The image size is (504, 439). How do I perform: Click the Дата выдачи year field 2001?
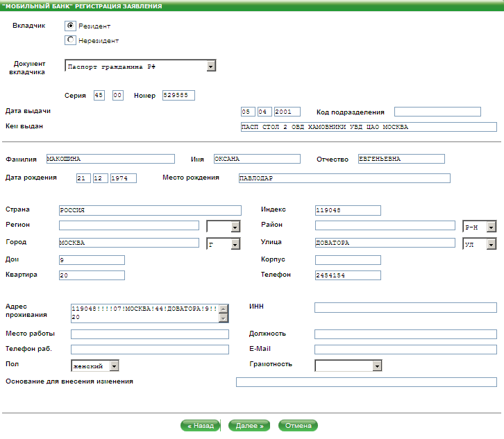tap(287, 112)
